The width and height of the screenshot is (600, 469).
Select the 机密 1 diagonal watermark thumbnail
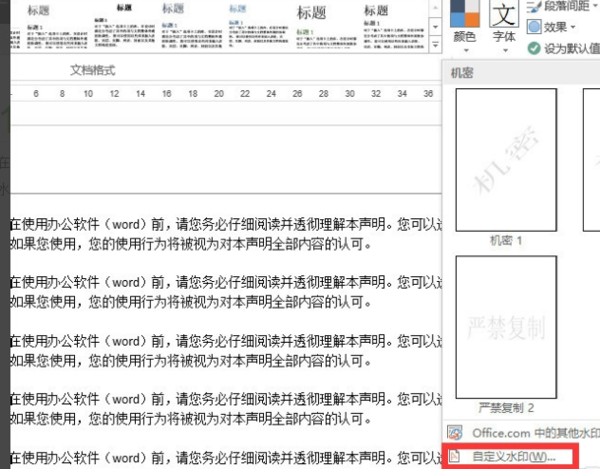click(x=506, y=160)
